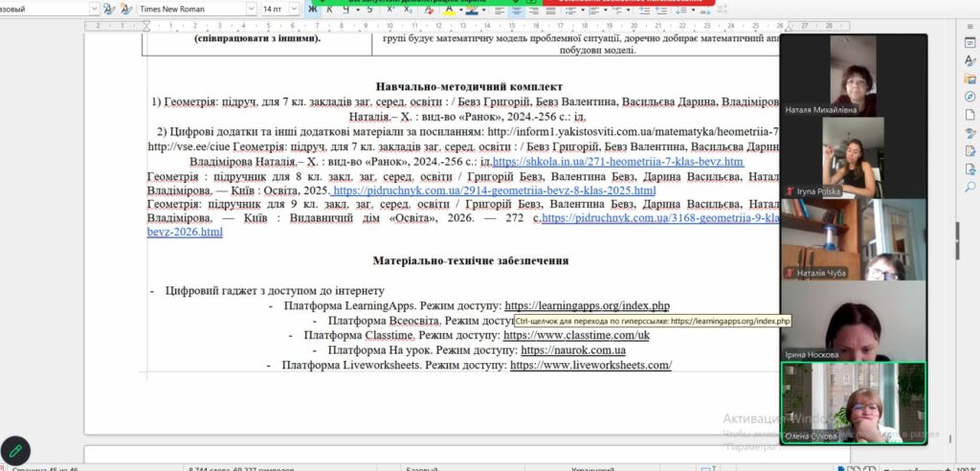Click word count in status bar

pyautogui.click(x=241, y=468)
